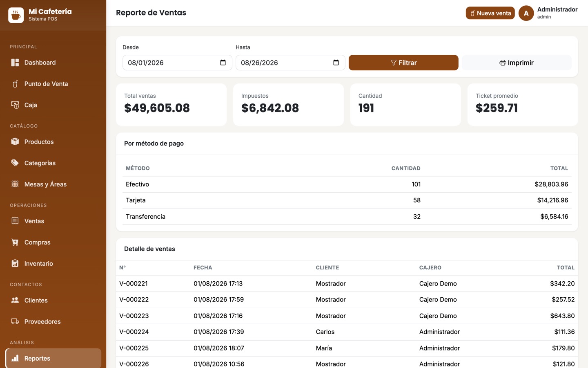This screenshot has height=368, width=588.
Task: Click the Productos box icon
Action: [15, 141]
